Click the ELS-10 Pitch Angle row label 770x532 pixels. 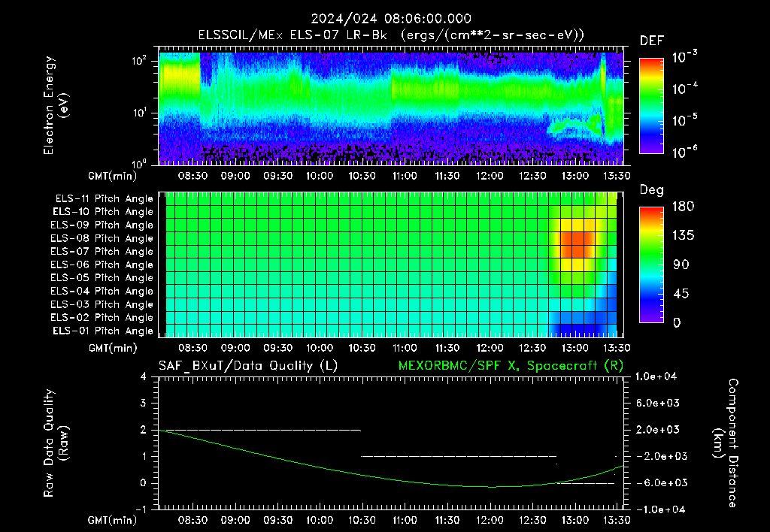[x=103, y=212]
